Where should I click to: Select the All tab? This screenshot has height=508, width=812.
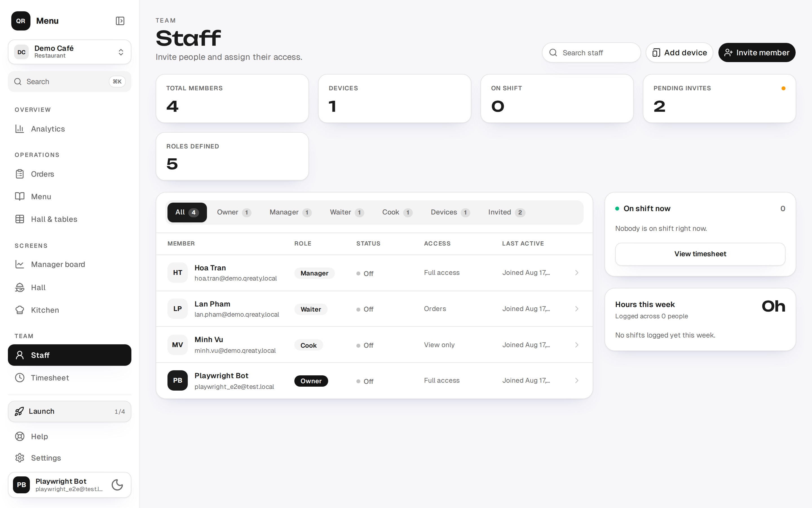(187, 212)
